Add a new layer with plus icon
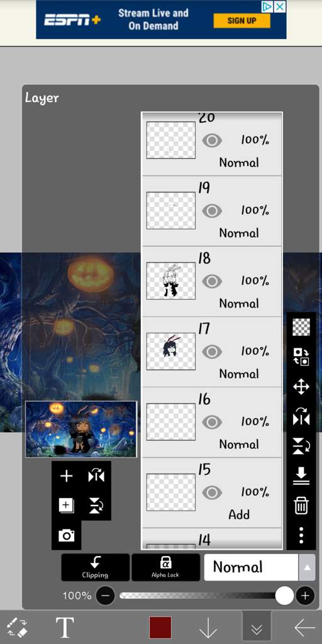 pos(66,476)
